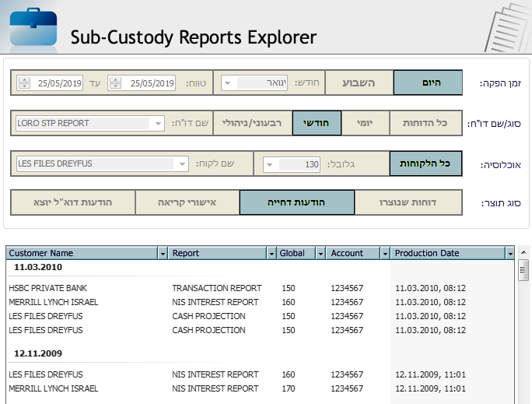Select the השבוע time toggle

[x=359, y=83]
